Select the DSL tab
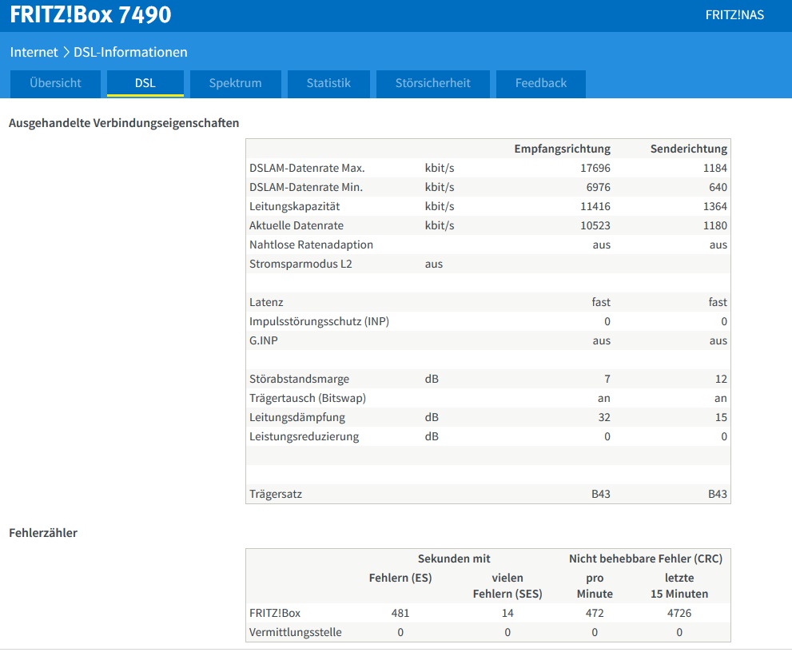The width and height of the screenshot is (792, 672). 145,83
